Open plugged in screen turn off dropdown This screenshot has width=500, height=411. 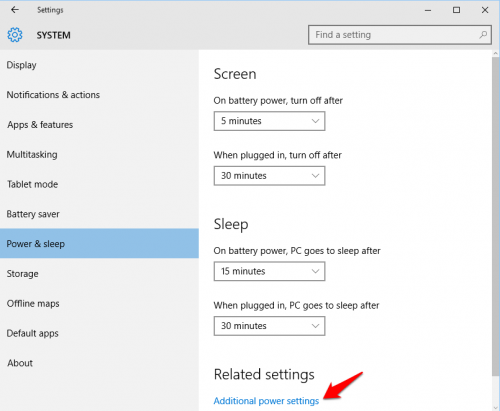(x=269, y=176)
